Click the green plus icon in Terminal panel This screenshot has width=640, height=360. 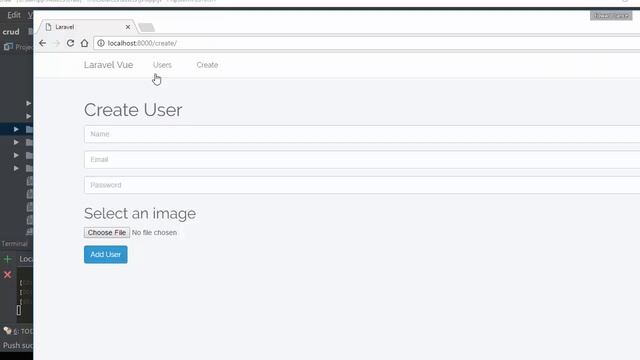[7, 259]
